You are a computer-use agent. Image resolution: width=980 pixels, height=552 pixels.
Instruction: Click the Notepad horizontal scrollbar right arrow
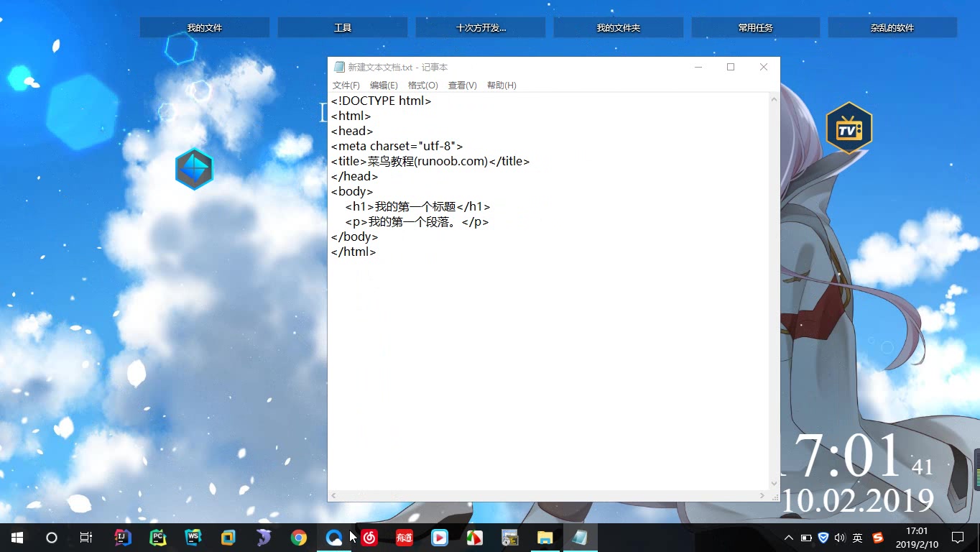click(762, 496)
